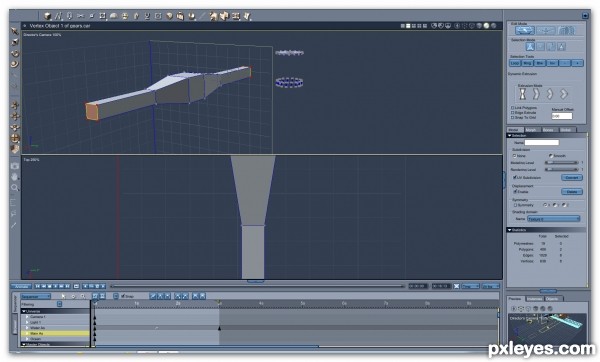Adjust the Rendering Level slider
Image resolution: width=600 pixels, height=362 pixels.
pos(562,170)
